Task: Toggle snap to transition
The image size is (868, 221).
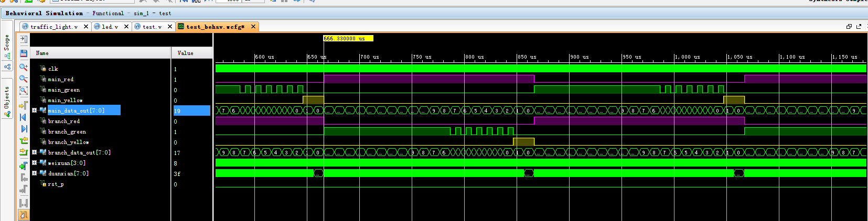Action: tap(24, 215)
